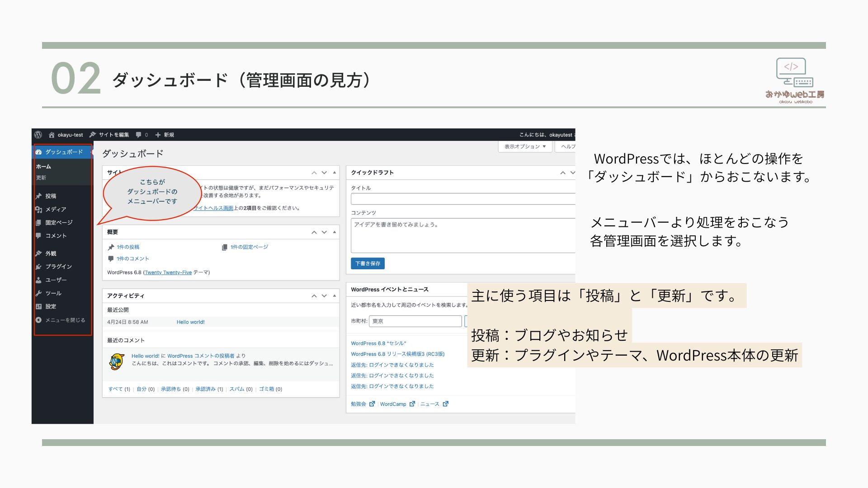
Task: Click the 1件の投稿 link
Action: pyautogui.click(x=128, y=247)
